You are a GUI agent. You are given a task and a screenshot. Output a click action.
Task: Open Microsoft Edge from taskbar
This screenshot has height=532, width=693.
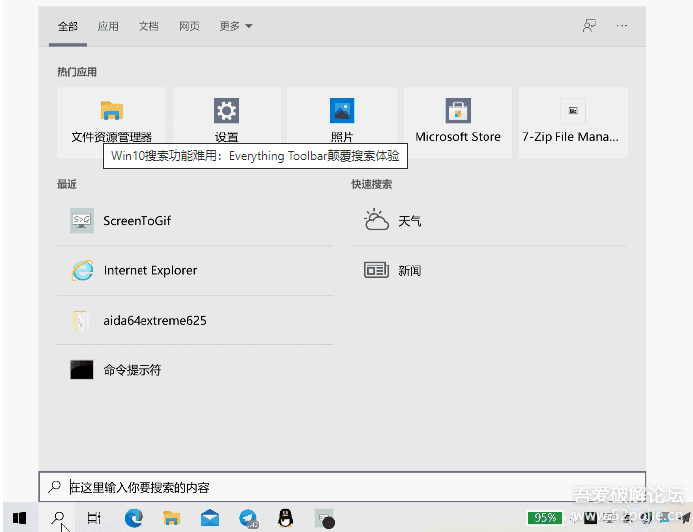[133, 518]
